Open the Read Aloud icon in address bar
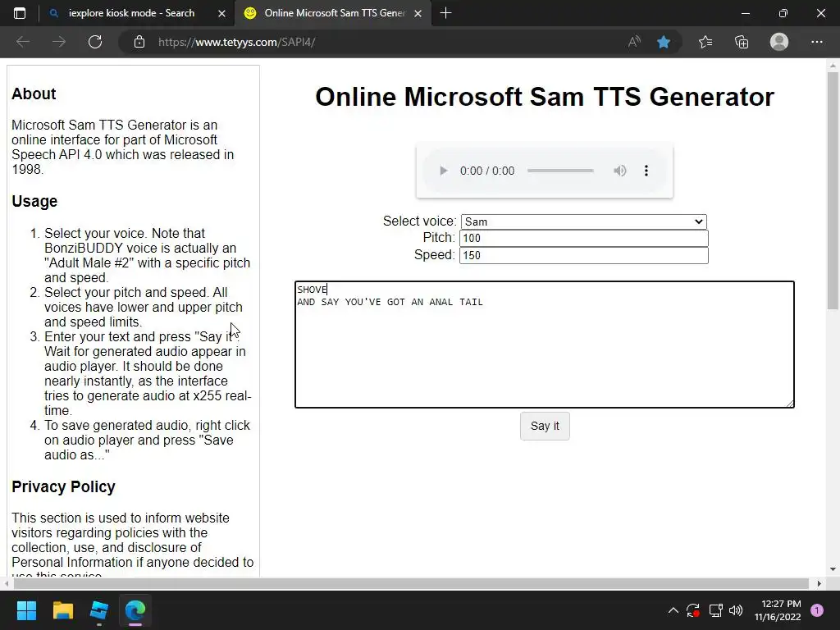This screenshot has height=630, width=840. 634,42
